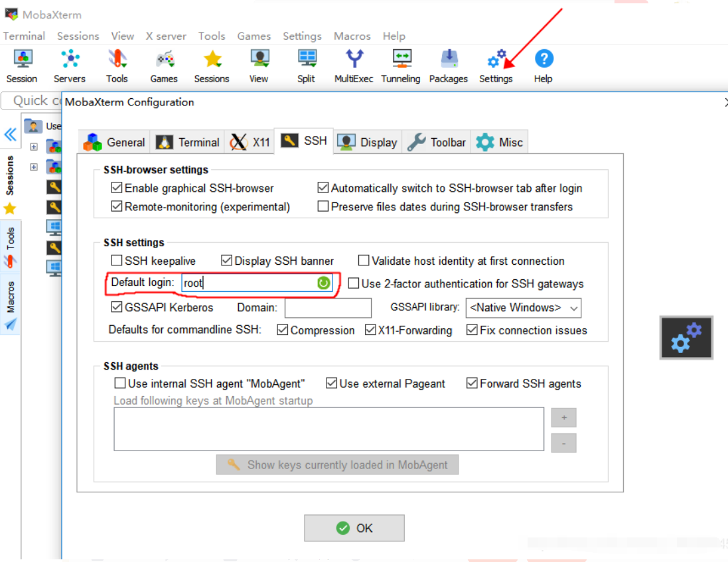Enable 2-factor authentication for SSH gateways

pyautogui.click(x=353, y=283)
